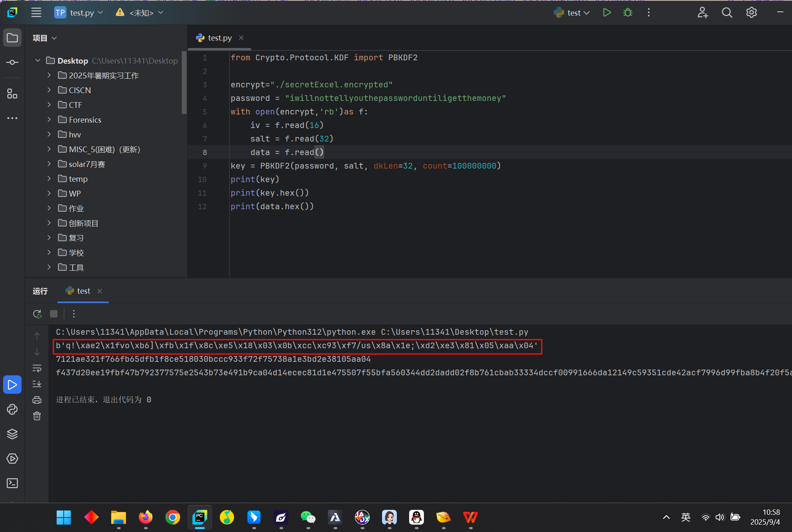This screenshot has height=532, width=792.
Task: Toggle scroll to end of output
Action: point(37,384)
